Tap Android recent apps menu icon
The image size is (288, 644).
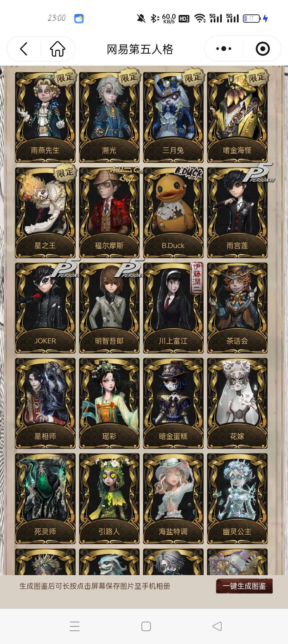[x=75, y=626]
